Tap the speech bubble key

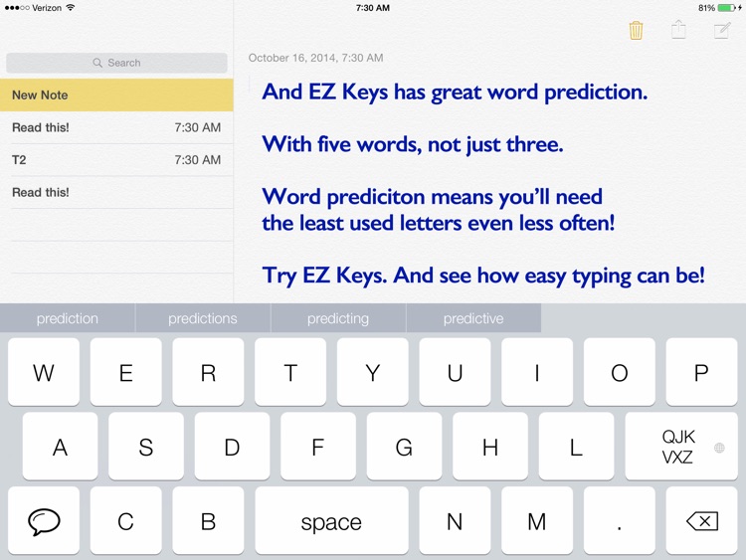coord(44,521)
